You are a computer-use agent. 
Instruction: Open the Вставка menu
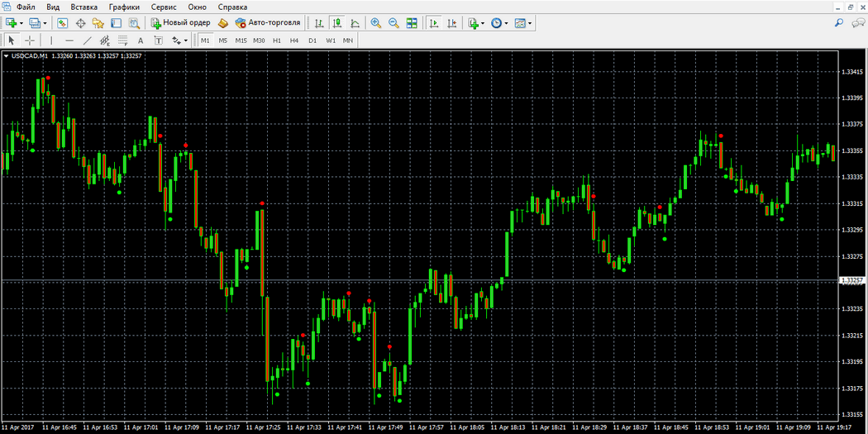tap(83, 7)
